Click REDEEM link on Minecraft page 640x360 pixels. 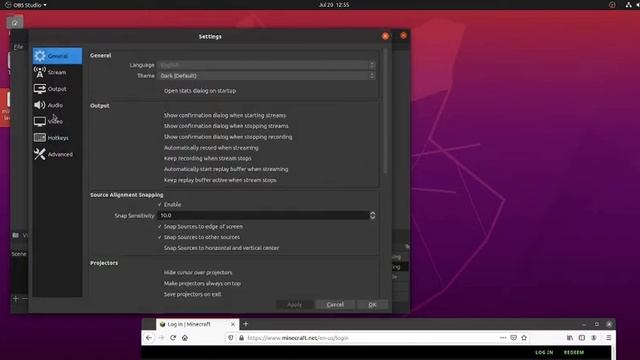point(574,353)
